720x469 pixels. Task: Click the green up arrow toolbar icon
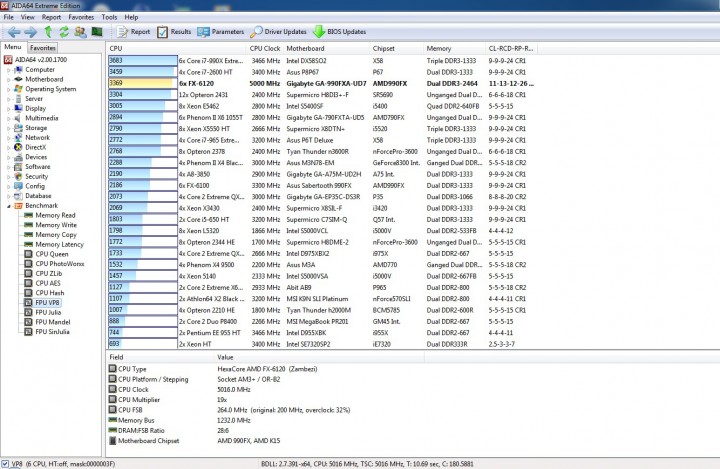[x=48, y=32]
